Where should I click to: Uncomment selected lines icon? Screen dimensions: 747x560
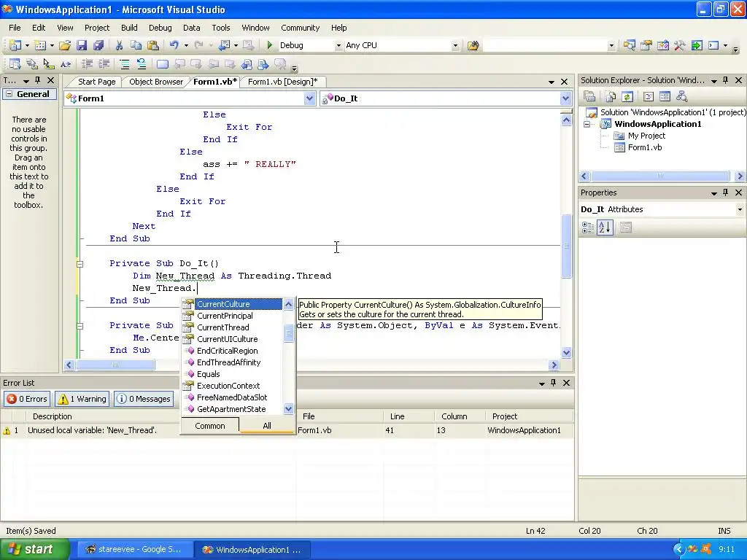point(142,64)
